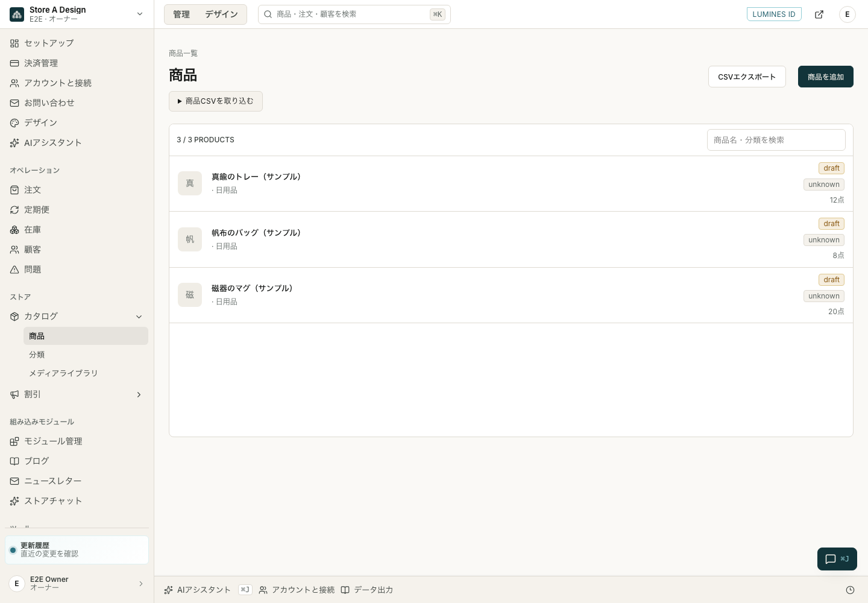Click the ストアチャット sparkle icon

pyautogui.click(x=14, y=501)
